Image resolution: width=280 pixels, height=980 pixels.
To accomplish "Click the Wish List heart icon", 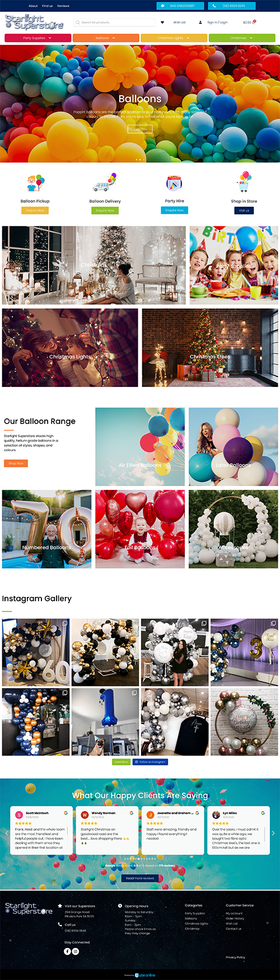I will click(162, 22).
